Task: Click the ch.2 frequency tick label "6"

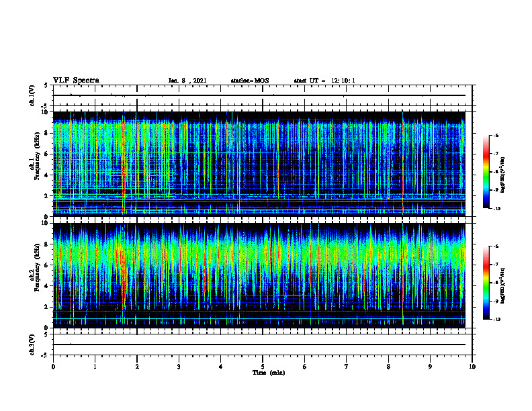Action: [x=47, y=265]
